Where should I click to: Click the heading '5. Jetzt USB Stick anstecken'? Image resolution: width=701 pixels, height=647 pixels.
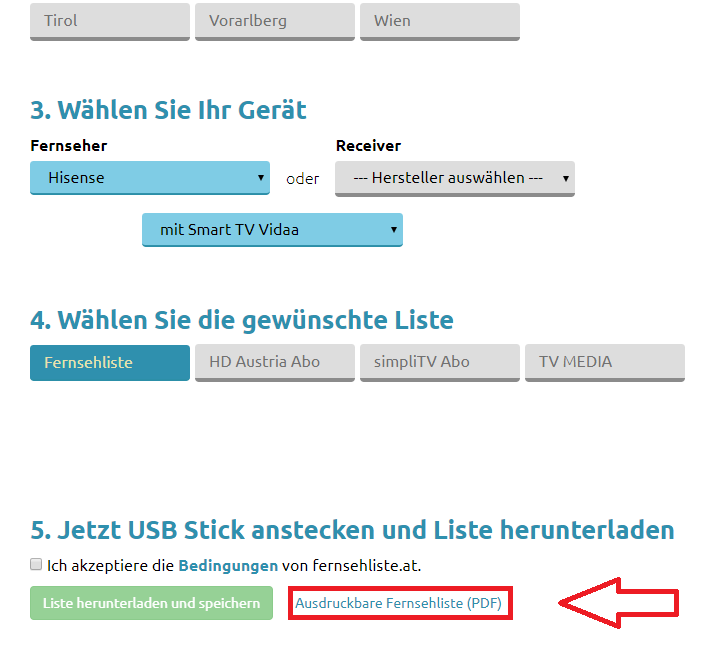[x=352, y=530]
